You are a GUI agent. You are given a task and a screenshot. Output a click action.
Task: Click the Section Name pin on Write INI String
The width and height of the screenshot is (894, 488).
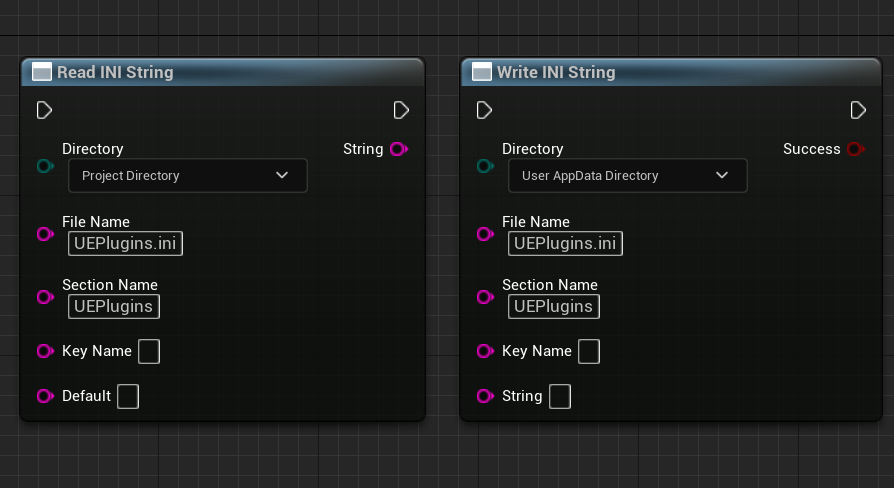click(485, 297)
